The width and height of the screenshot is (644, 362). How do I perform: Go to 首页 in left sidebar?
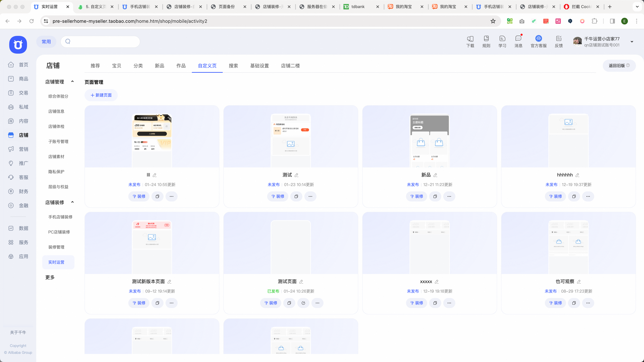pyautogui.click(x=18, y=65)
